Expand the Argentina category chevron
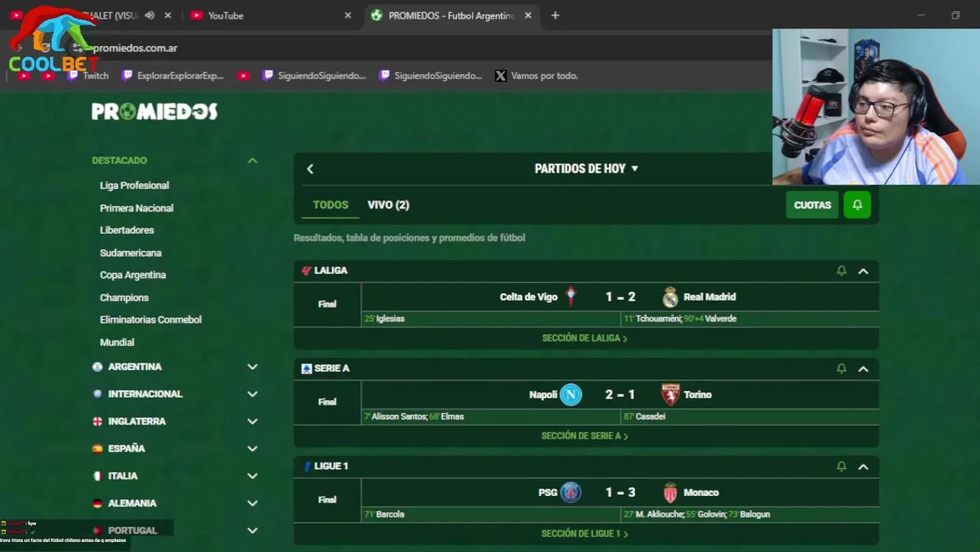This screenshot has width=980, height=552. click(252, 366)
